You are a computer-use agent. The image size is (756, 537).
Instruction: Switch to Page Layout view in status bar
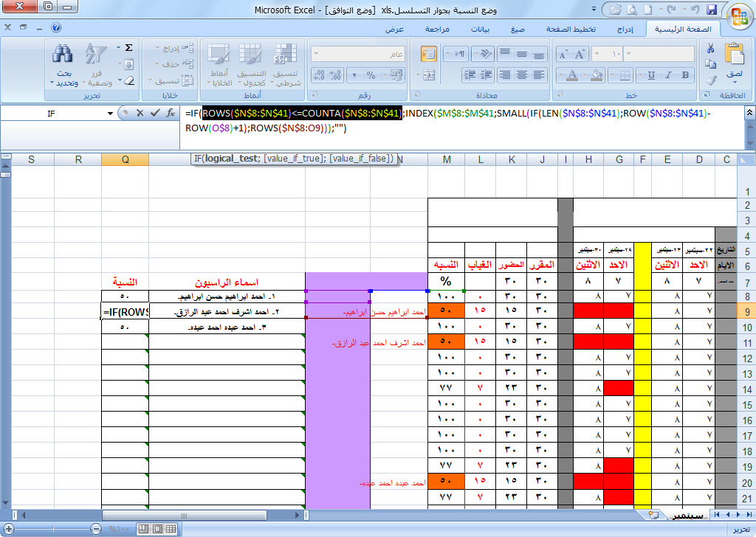(x=157, y=529)
